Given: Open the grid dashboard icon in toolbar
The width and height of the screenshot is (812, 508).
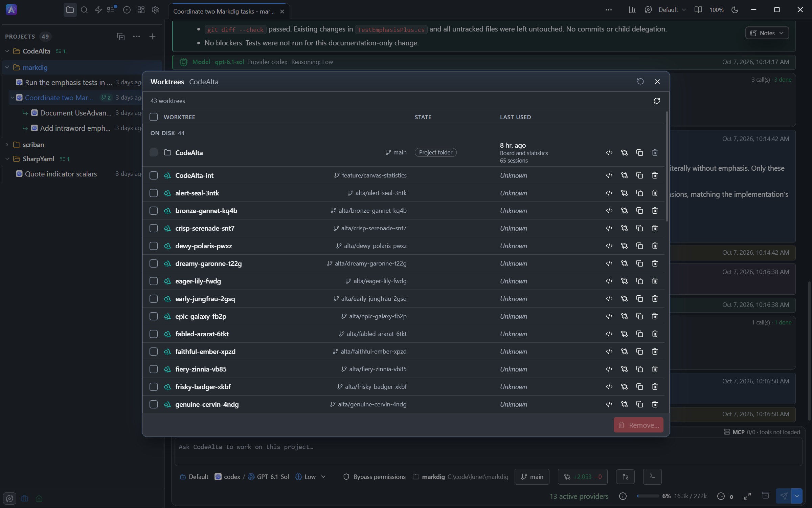Looking at the screenshot, I should pos(141,10).
